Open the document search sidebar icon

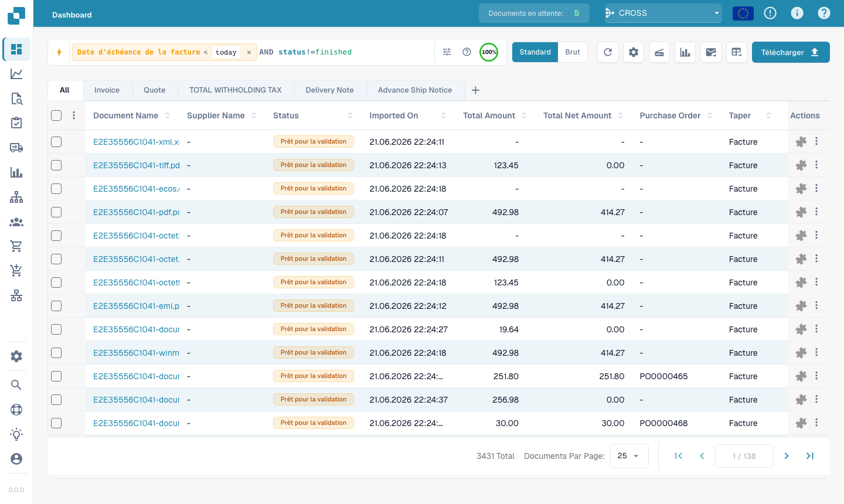pos(16,98)
